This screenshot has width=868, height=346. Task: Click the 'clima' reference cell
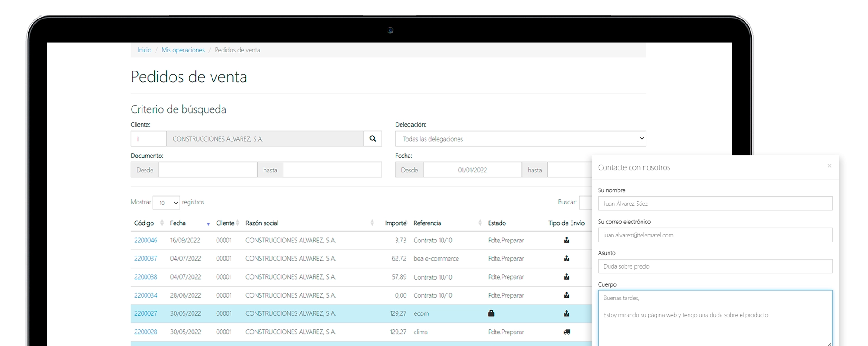click(420, 332)
